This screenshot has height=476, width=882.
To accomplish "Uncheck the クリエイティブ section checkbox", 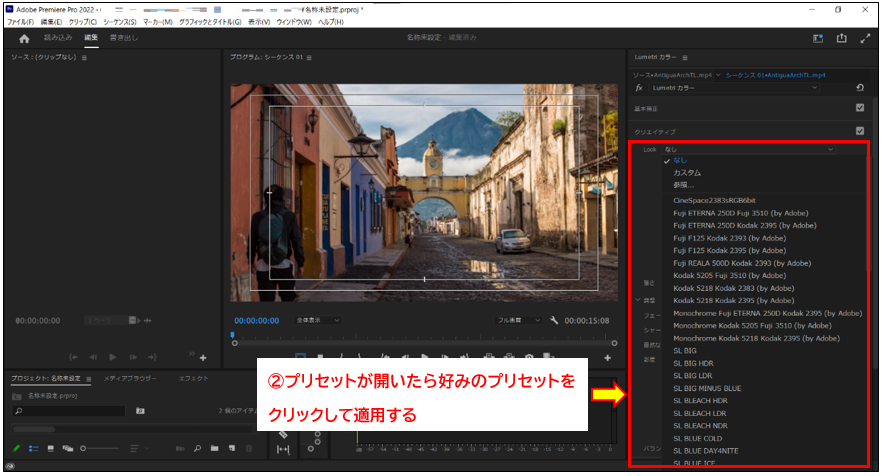I will [x=860, y=131].
